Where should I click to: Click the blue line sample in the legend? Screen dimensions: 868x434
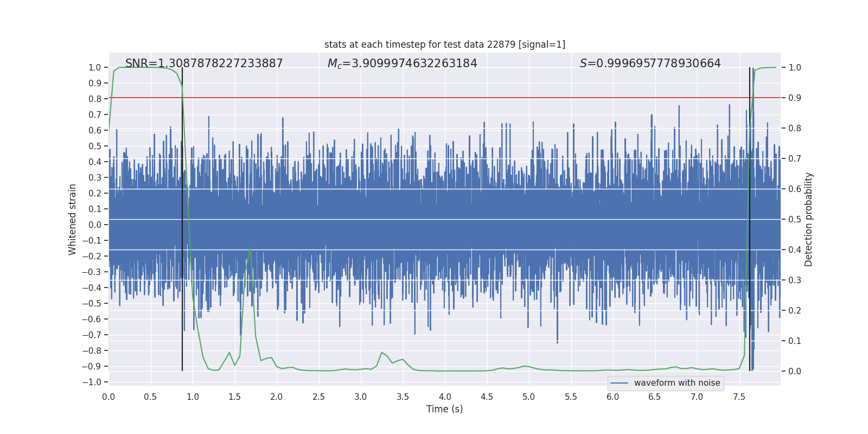[619, 383]
